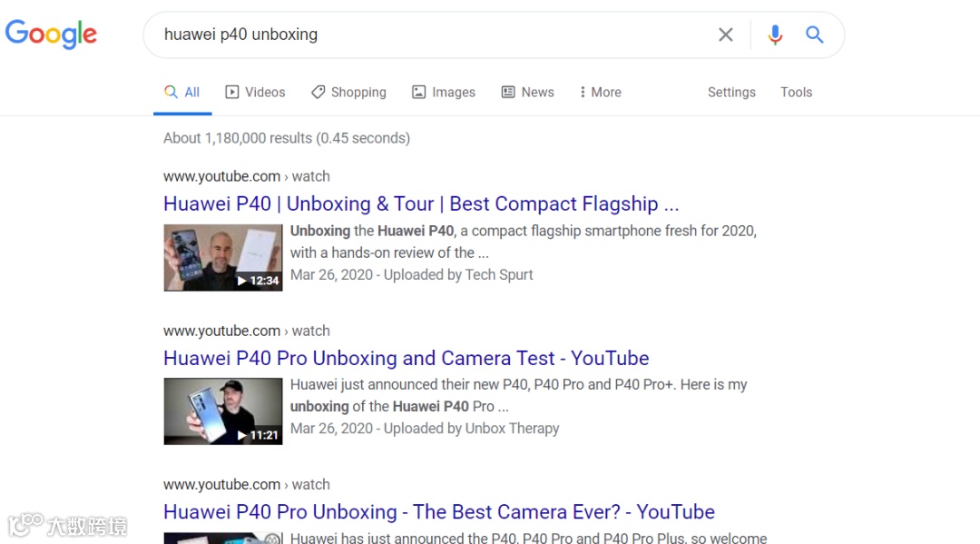Click the Google logo to return home

pyautogui.click(x=51, y=34)
